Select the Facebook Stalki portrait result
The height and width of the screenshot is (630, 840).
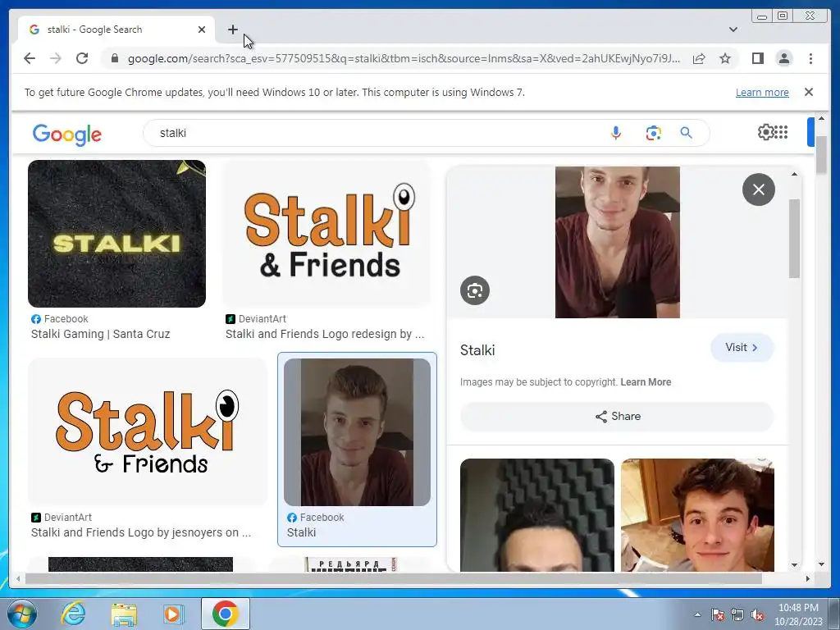pyautogui.click(x=358, y=431)
